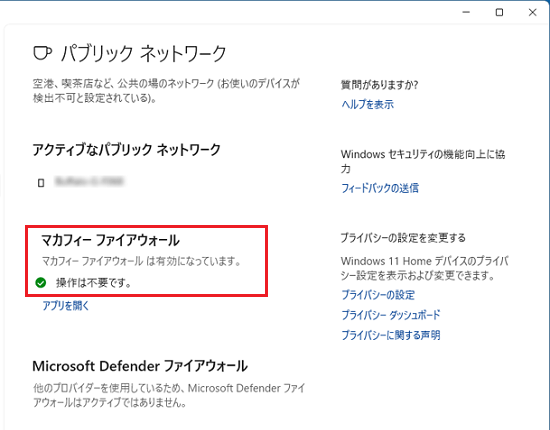Click the マカフィー ファイアウォール heading
The image size is (550, 430).
coord(110,241)
